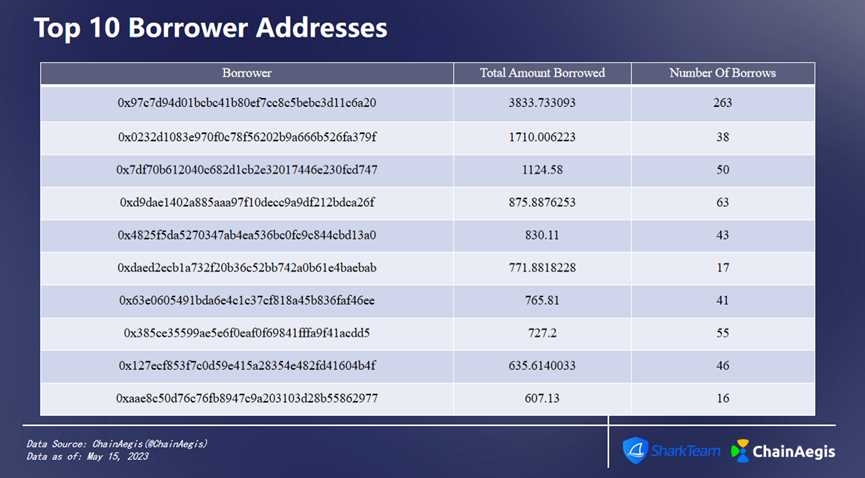The height and width of the screenshot is (478, 865).
Task: Open borrower address starting with 0x0232d108
Action: point(246,136)
